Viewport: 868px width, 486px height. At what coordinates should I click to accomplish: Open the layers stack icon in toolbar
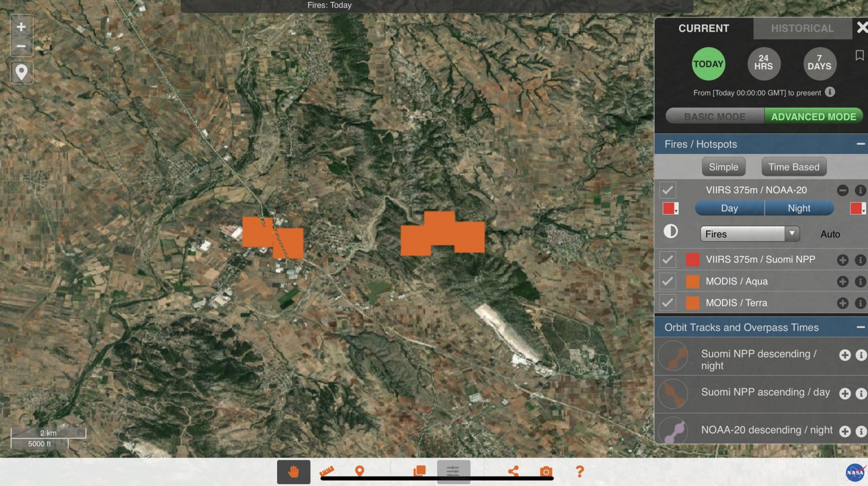click(x=419, y=472)
